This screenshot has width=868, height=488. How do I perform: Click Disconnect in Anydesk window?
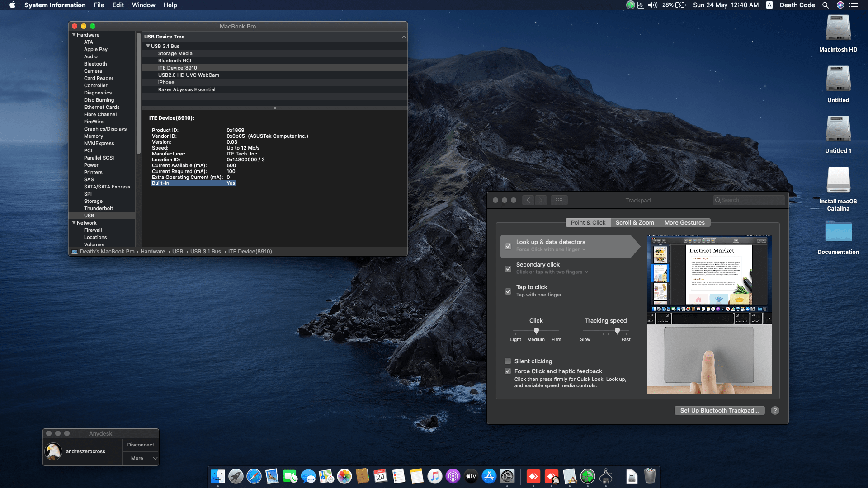click(141, 445)
